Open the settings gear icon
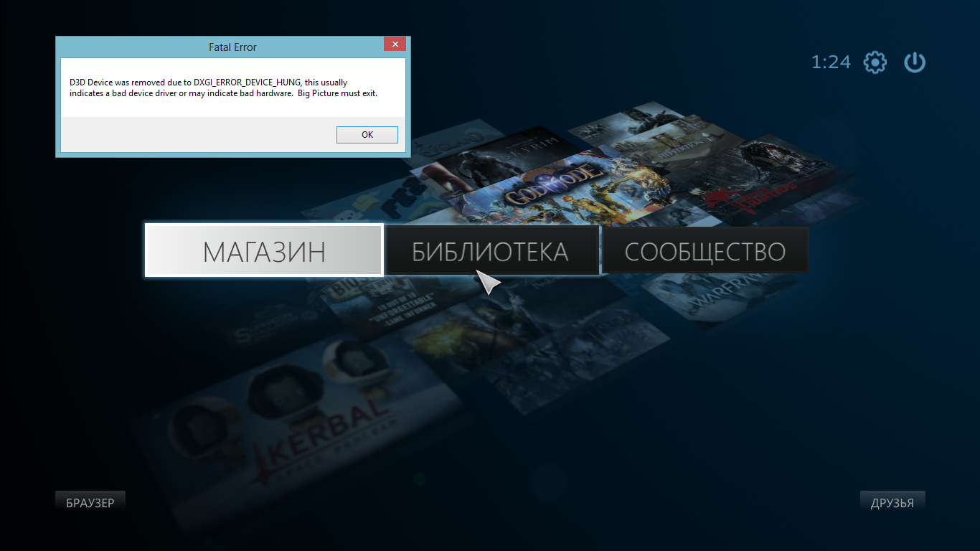980x551 pixels. click(x=875, y=62)
